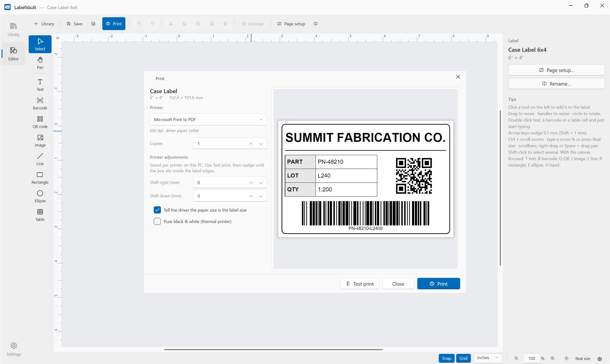Decrease Shift right value
The height and width of the screenshot is (364, 610).
(261, 183)
